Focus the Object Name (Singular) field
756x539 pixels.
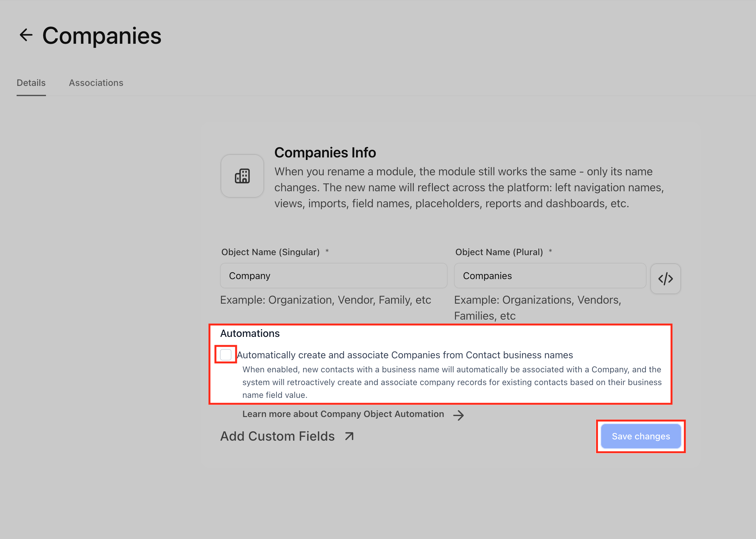coord(334,276)
